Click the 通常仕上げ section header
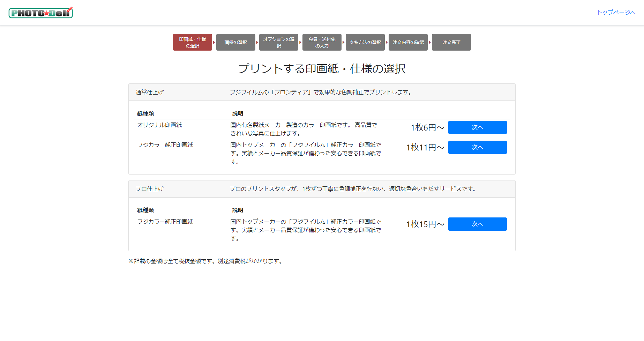644x341 pixels. click(x=150, y=92)
